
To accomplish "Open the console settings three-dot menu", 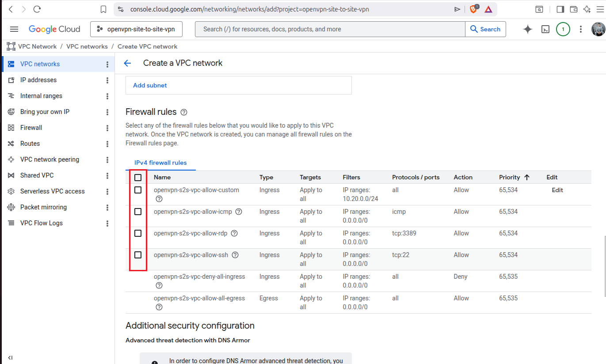I will click(x=581, y=29).
